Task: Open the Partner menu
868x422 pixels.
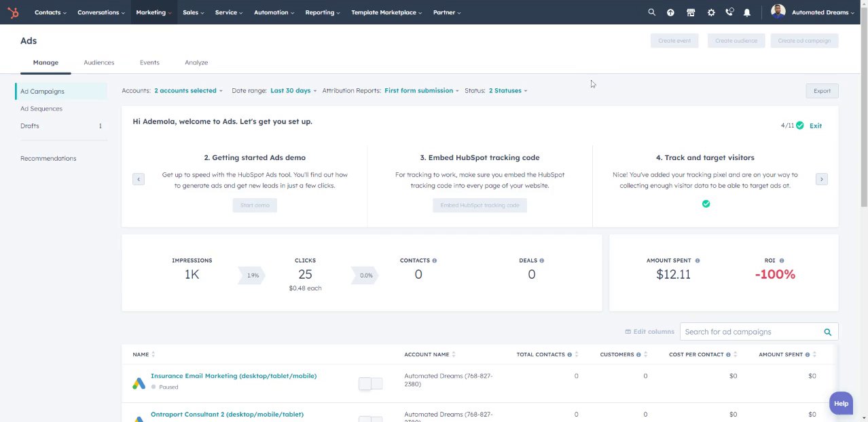Action: coord(447,12)
